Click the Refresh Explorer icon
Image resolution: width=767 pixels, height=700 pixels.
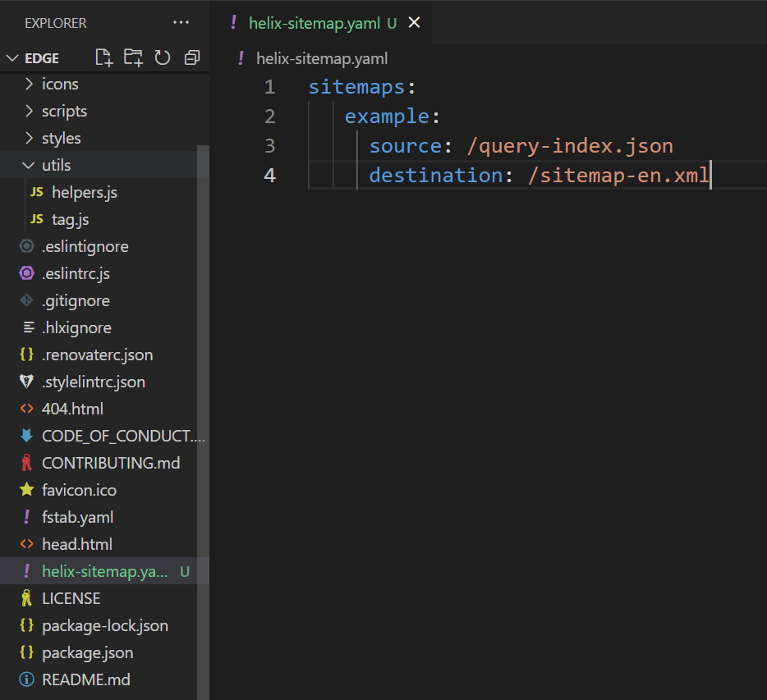(x=161, y=57)
